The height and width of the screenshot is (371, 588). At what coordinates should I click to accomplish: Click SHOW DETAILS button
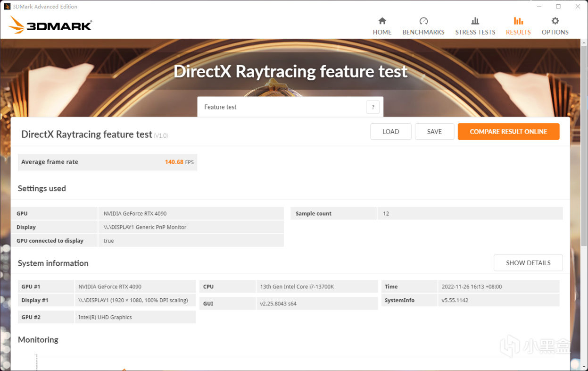[528, 263]
